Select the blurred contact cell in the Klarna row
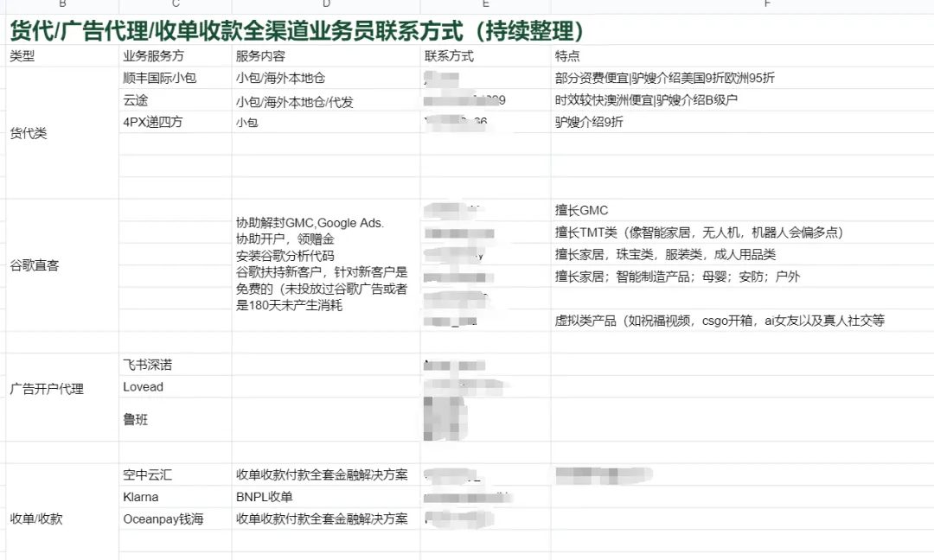The height and width of the screenshot is (560, 934). tap(485, 496)
